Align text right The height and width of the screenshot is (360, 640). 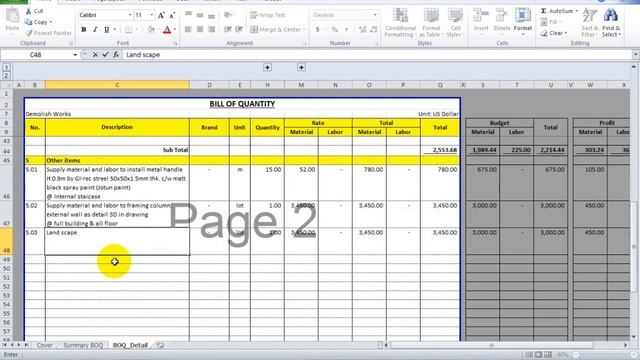tap(211, 29)
